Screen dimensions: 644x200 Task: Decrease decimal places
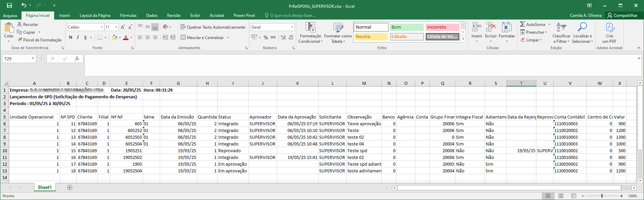coord(291,37)
